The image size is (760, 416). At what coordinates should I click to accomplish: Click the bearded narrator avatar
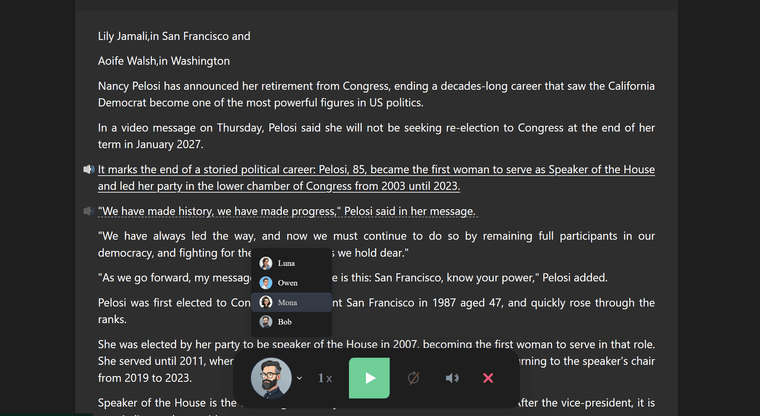pos(271,377)
